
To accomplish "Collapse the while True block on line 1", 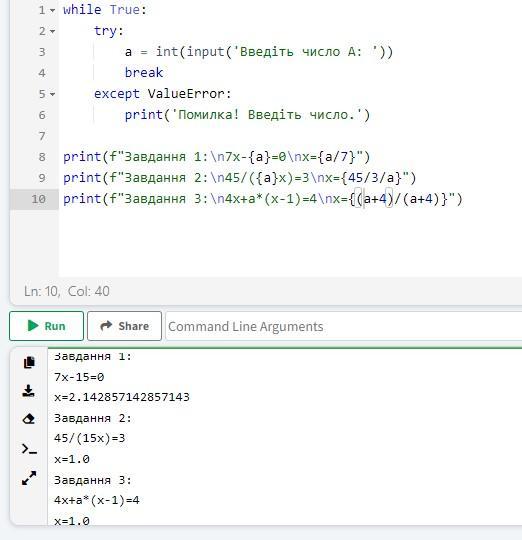I will click(x=52, y=10).
